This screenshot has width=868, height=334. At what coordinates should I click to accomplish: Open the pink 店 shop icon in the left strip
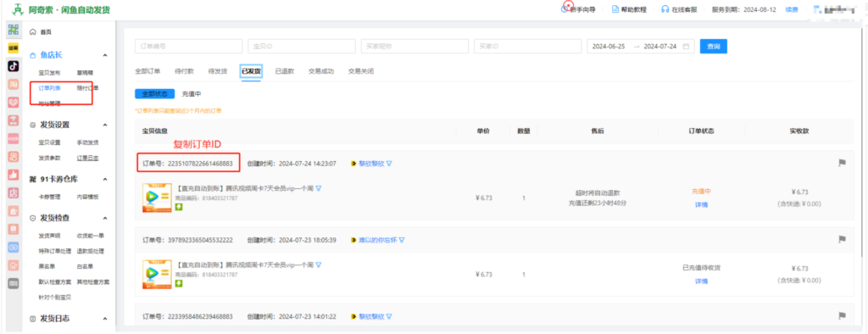pyautogui.click(x=14, y=192)
